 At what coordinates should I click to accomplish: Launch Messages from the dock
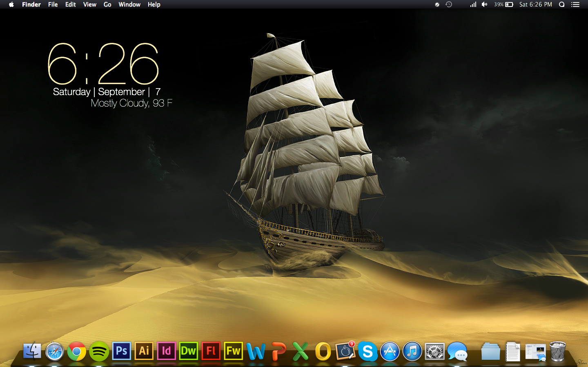(457, 351)
